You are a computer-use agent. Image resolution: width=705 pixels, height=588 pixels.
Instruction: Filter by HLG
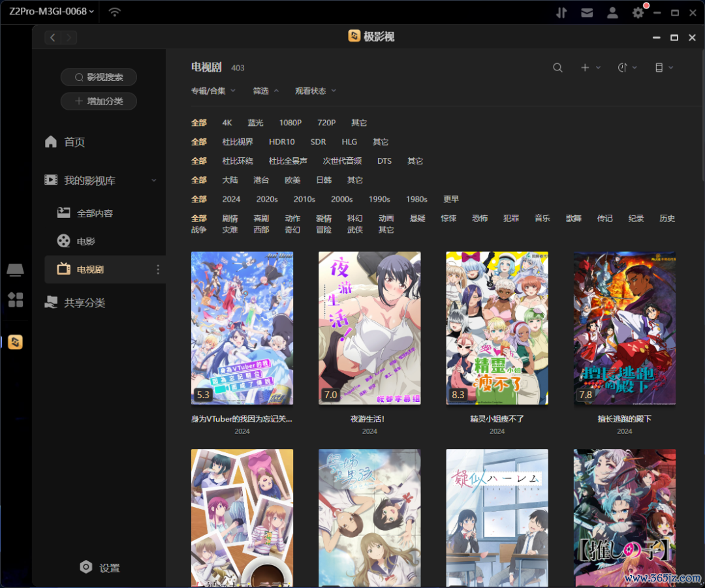click(349, 142)
